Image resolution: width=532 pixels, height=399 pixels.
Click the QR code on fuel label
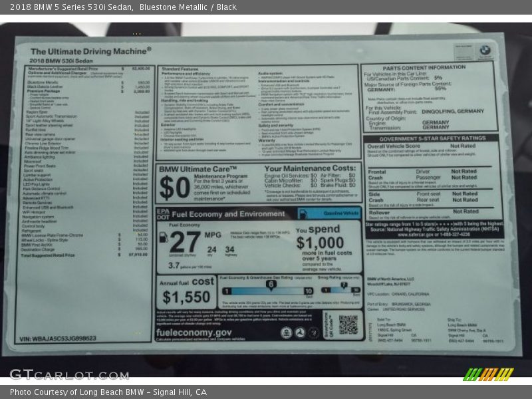(x=348, y=325)
